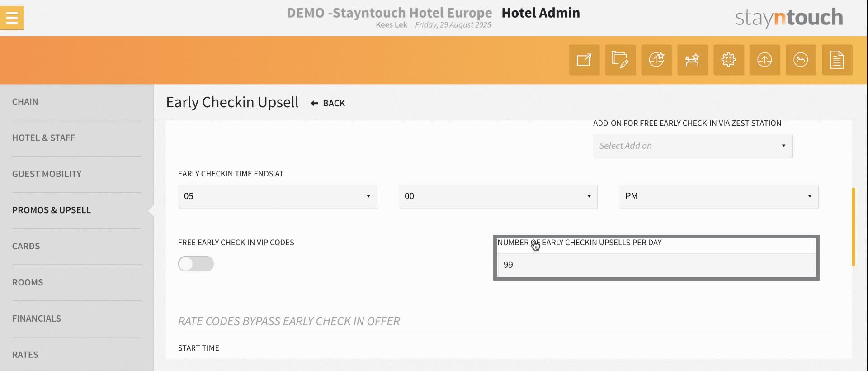Select Financials in the sidebar
The image size is (868, 371).
(x=37, y=319)
